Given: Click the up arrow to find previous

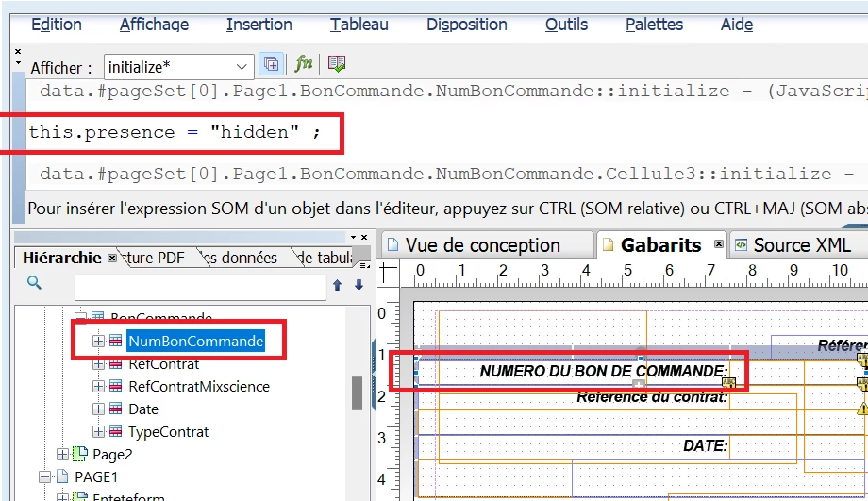Looking at the screenshot, I should point(337,285).
